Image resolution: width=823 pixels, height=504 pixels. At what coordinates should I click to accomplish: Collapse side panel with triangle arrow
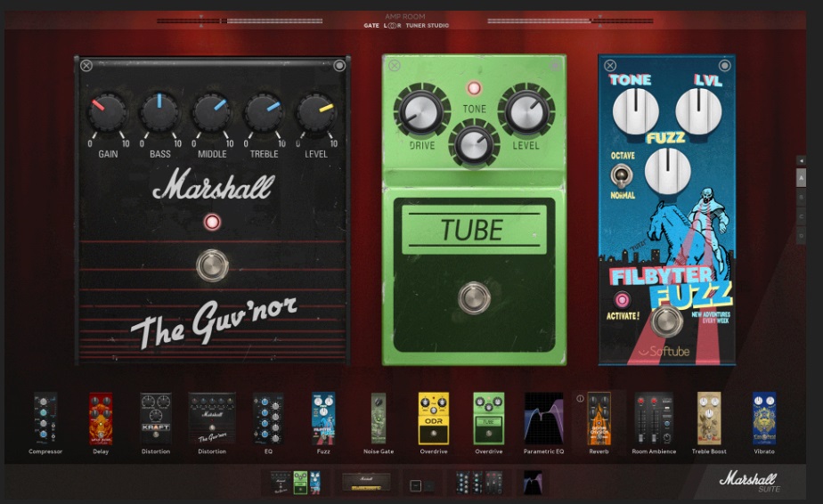pyautogui.click(x=801, y=160)
